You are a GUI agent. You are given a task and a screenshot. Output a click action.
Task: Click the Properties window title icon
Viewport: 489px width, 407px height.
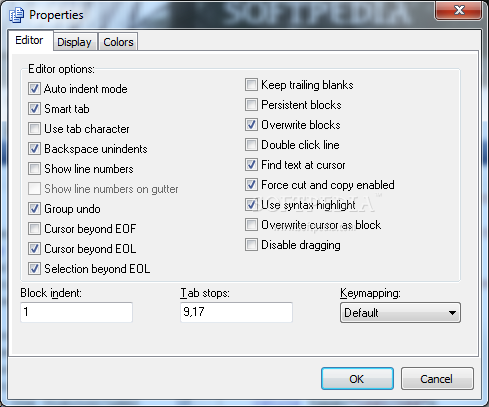click(x=16, y=15)
